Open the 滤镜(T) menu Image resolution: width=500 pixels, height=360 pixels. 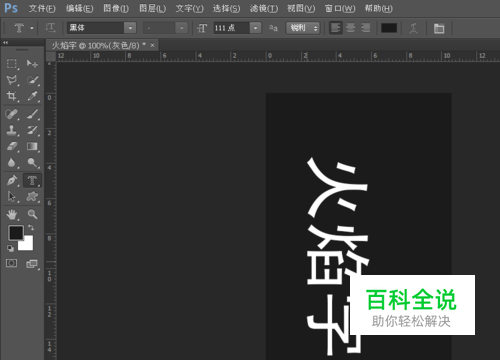point(264,8)
